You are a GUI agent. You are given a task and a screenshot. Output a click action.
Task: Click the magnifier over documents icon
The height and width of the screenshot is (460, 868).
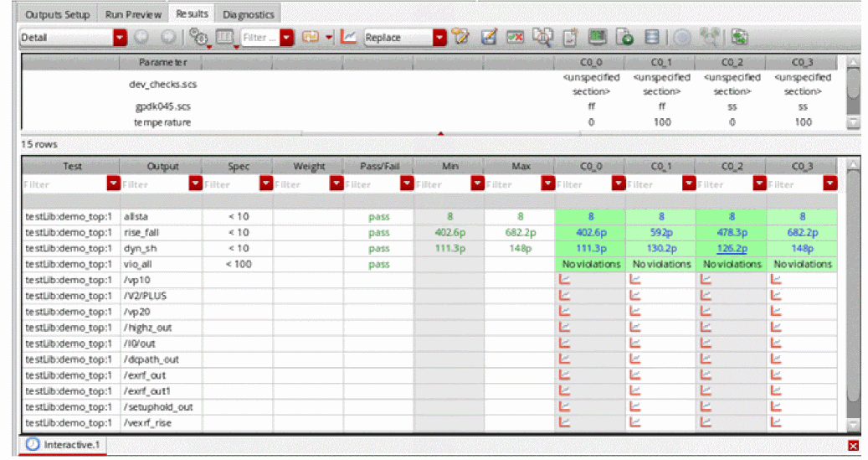click(542, 37)
